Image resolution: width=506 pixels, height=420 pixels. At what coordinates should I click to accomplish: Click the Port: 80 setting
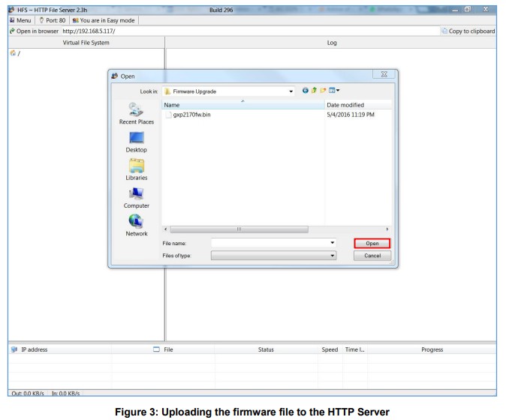coord(56,19)
